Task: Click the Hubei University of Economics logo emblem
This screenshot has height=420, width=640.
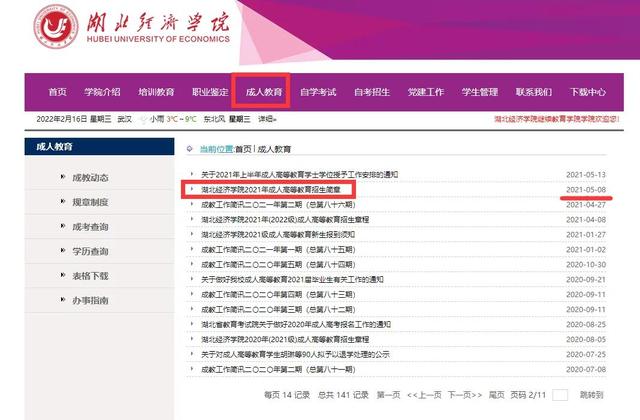Action: click(56, 27)
